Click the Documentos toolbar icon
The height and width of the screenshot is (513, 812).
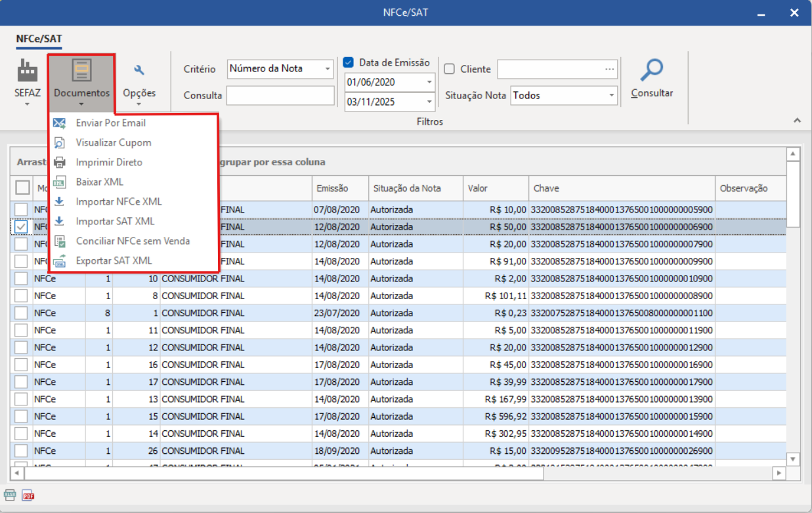(81, 71)
